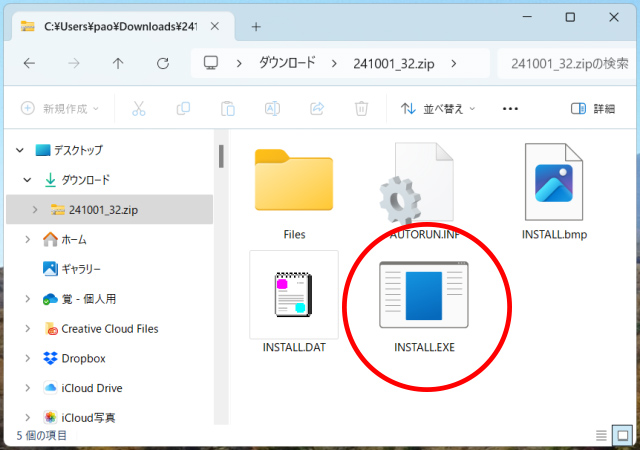The width and height of the screenshot is (640, 450).
Task: Click the Share icon in toolbar
Action: point(317,108)
